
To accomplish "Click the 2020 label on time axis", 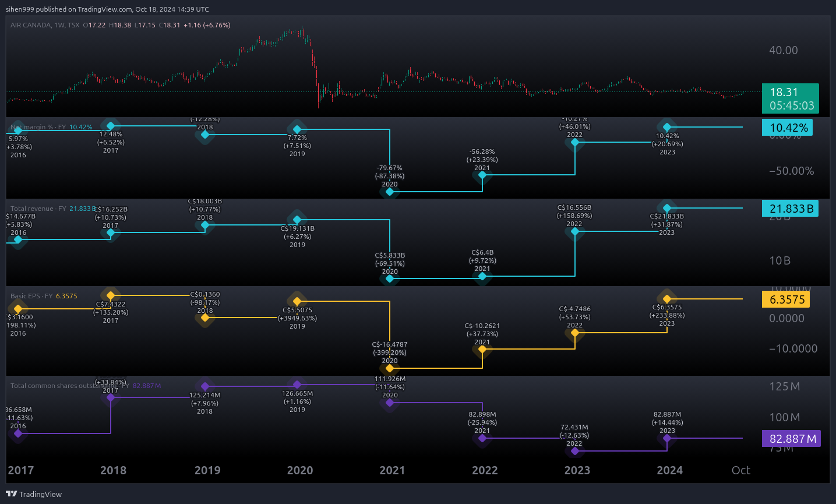I will (300, 470).
